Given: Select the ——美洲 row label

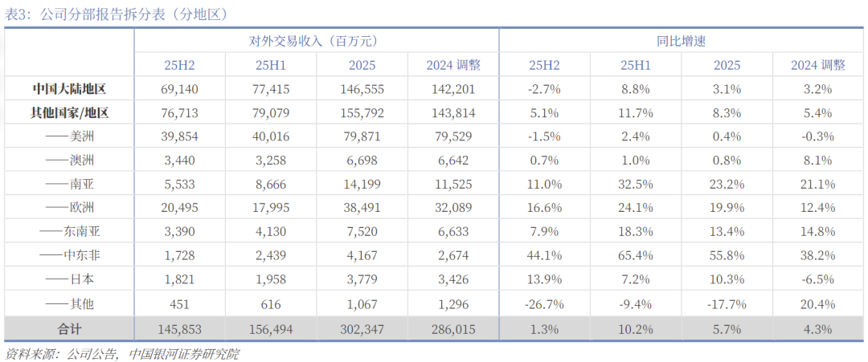Looking at the screenshot, I should click(69, 136).
